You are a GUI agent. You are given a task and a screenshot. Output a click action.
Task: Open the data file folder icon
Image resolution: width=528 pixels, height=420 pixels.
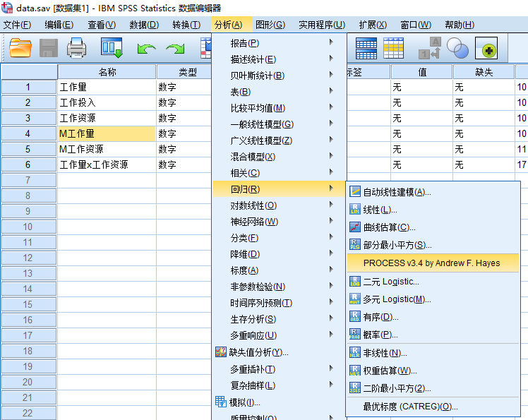(x=20, y=47)
